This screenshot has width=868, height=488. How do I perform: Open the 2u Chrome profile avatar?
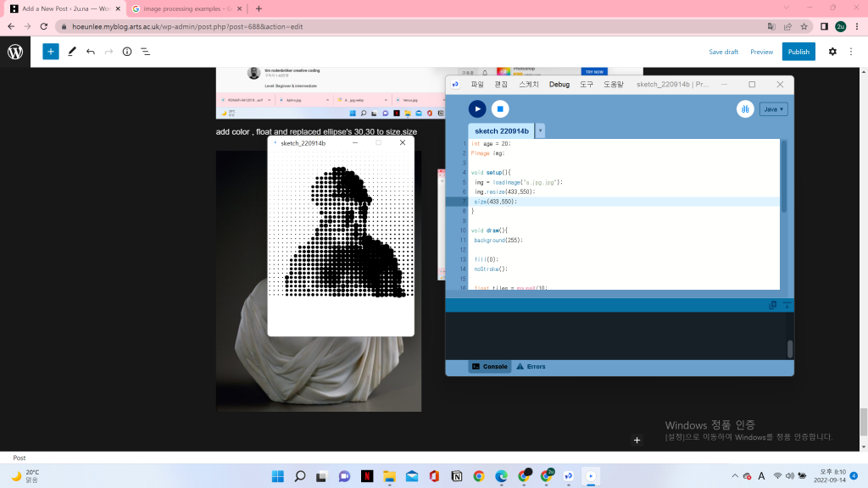(x=840, y=26)
